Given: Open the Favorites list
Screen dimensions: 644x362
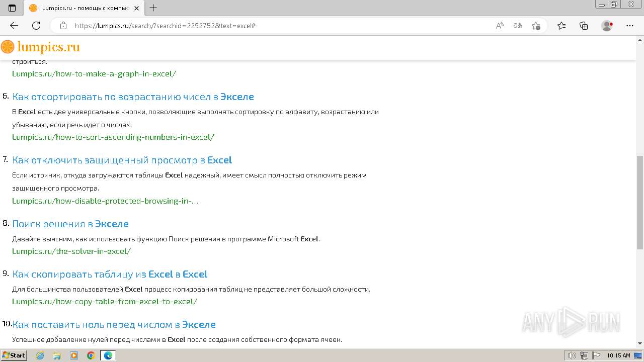Looking at the screenshot, I should [561, 26].
